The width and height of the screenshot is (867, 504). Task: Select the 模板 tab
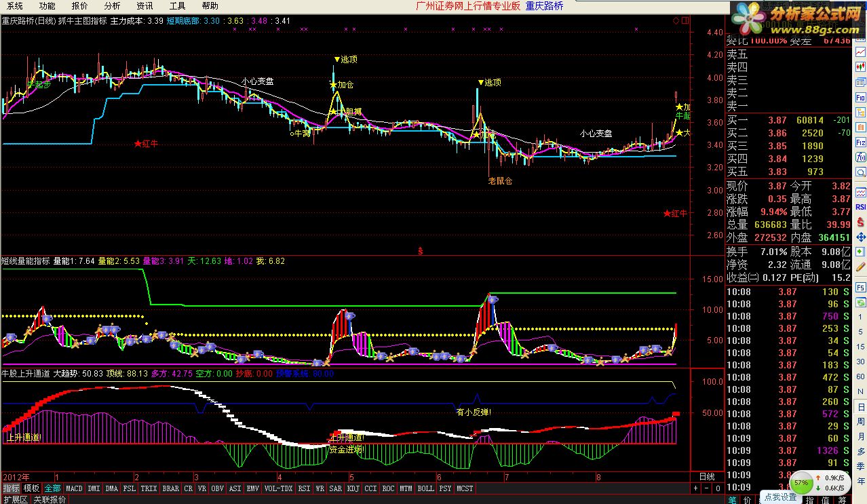pyautogui.click(x=31, y=488)
